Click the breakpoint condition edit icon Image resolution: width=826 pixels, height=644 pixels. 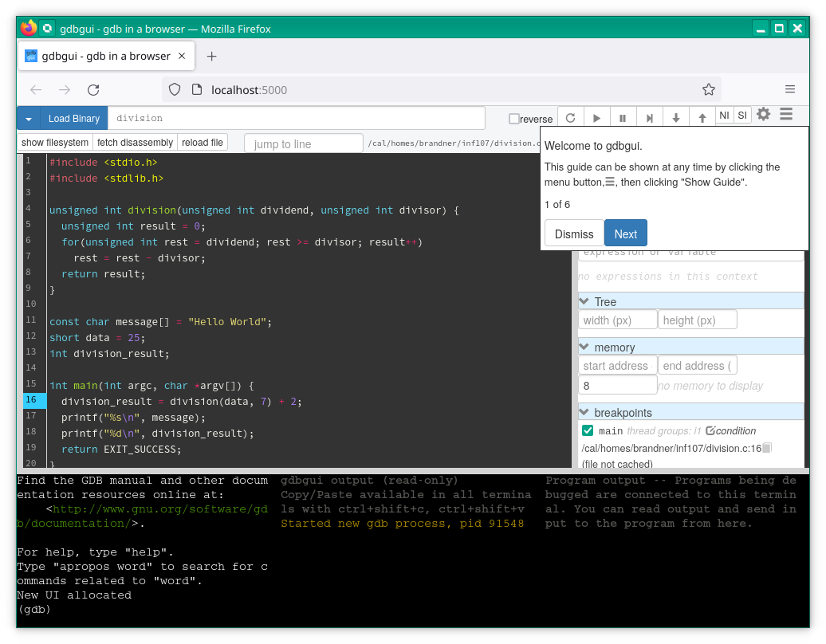[710, 430]
